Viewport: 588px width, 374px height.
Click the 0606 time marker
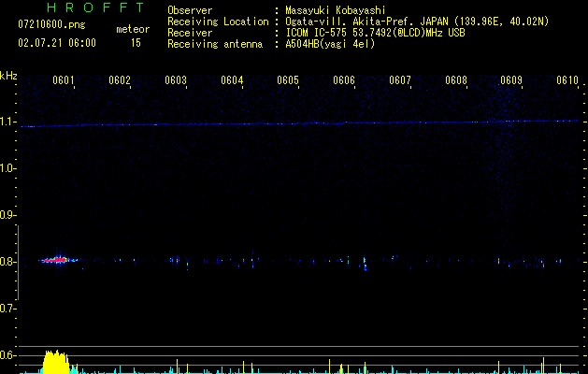click(x=344, y=80)
